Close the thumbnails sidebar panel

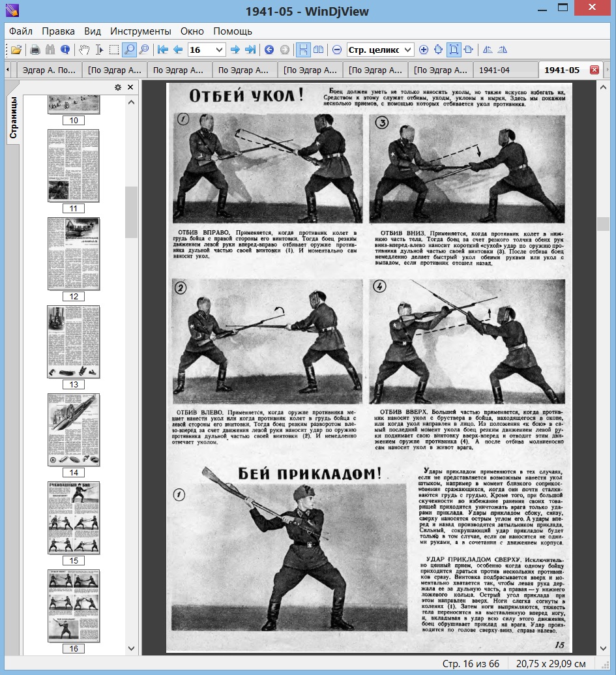130,87
